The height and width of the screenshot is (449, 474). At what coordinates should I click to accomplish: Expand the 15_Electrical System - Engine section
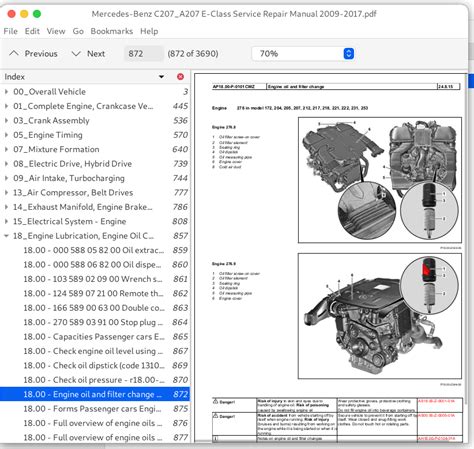(x=6, y=221)
